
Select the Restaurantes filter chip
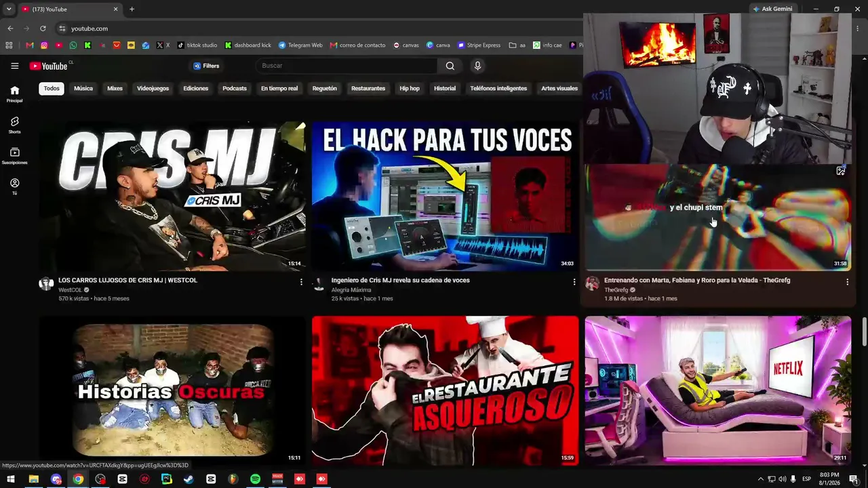coord(368,88)
